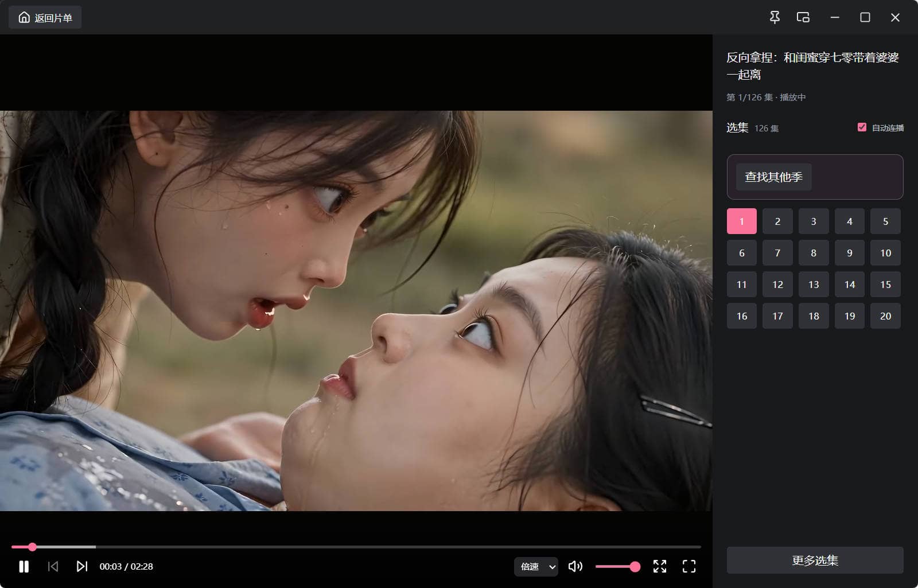Screen dimensions: 918x588
Task: Select episode 20
Action: pyautogui.click(x=885, y=316)
